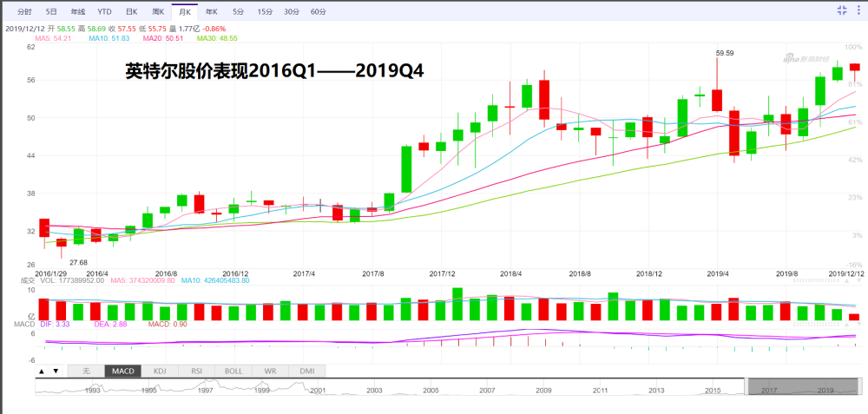Click 1993 on the overview timeline

[x=92, y=391]
